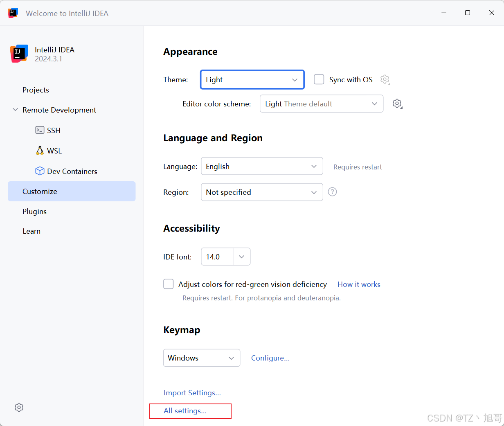This screenshot has width=504, height=426.
Task: Open the All settings... link
Action: [185, 411]
